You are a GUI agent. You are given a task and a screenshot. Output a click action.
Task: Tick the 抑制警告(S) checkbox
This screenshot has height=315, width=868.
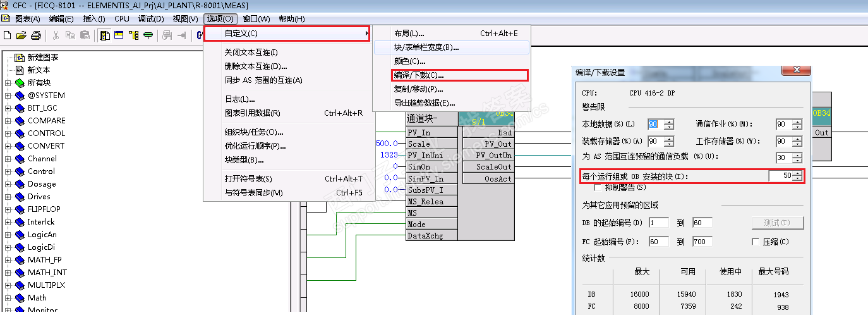(598, 187)
